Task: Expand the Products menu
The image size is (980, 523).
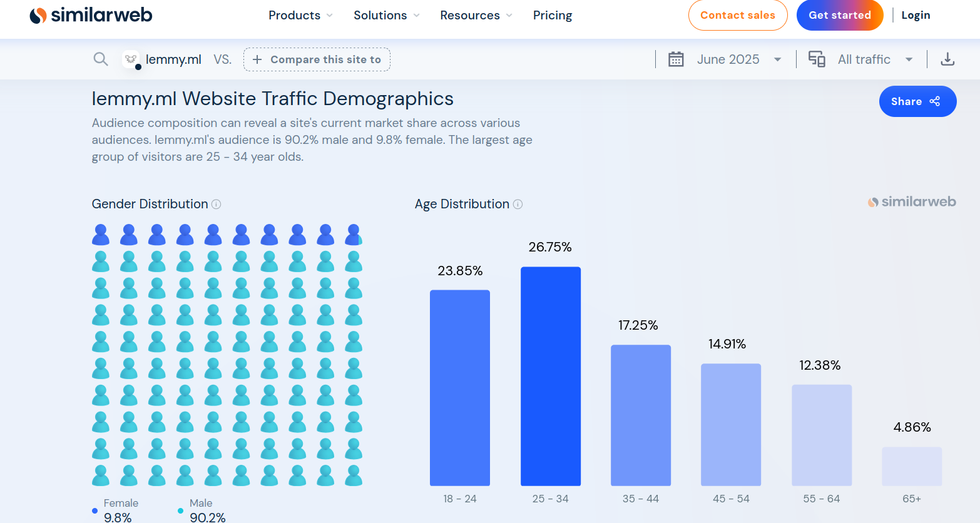Action: tap(300, 15)
